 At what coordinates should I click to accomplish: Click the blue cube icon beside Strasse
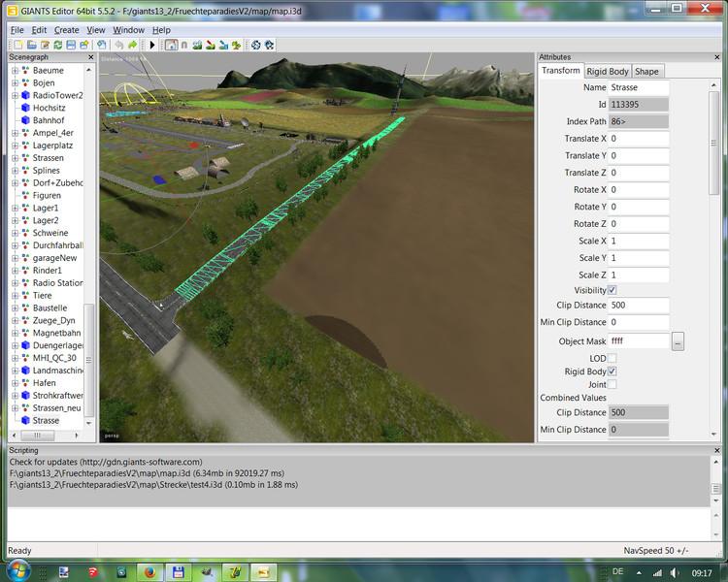coord(24,421)
